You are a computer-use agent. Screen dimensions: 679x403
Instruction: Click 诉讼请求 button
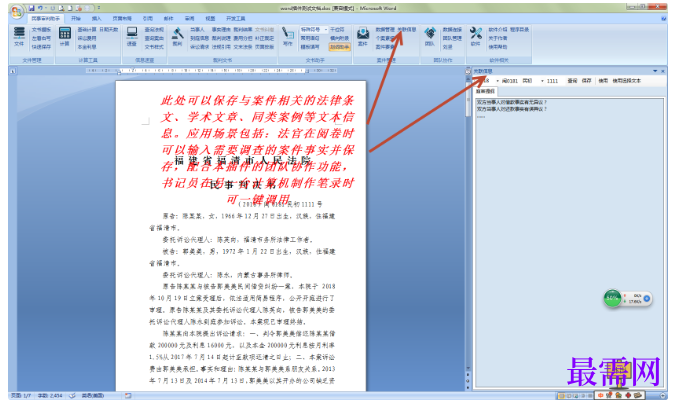pos(199,47)
